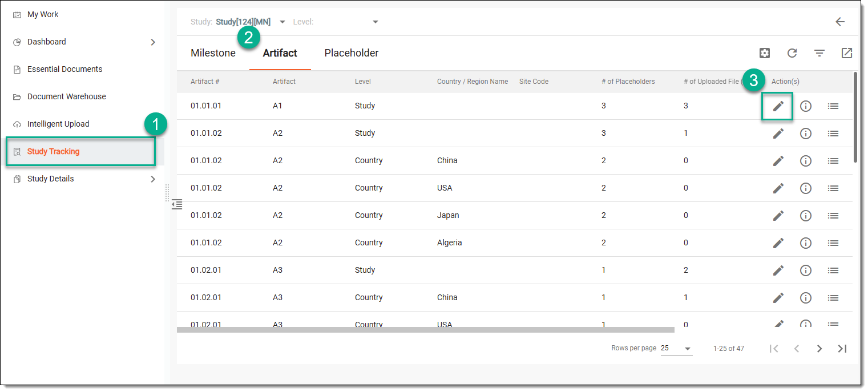
Task: Show info for the A3 Study row
Action: click(x=805, y=270)
